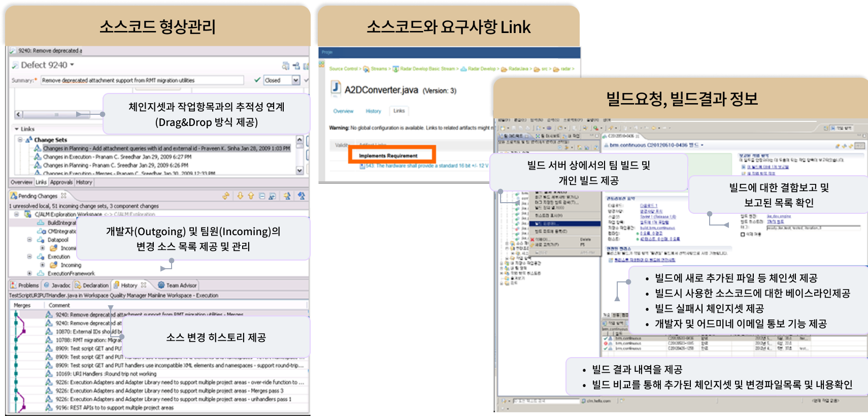This screenshot has height=416, width=868.
Task: Select the Links tab of A2DConverter.java
Action: (399, 111)
